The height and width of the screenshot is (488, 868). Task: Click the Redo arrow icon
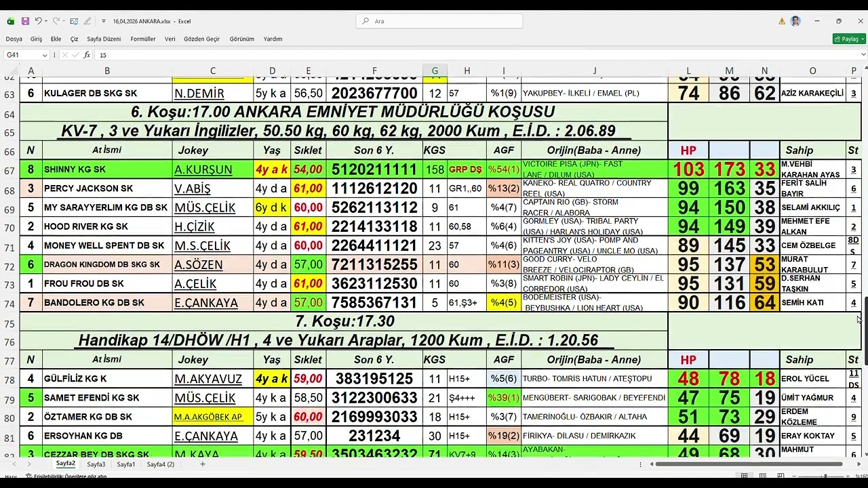pos(56,21)
